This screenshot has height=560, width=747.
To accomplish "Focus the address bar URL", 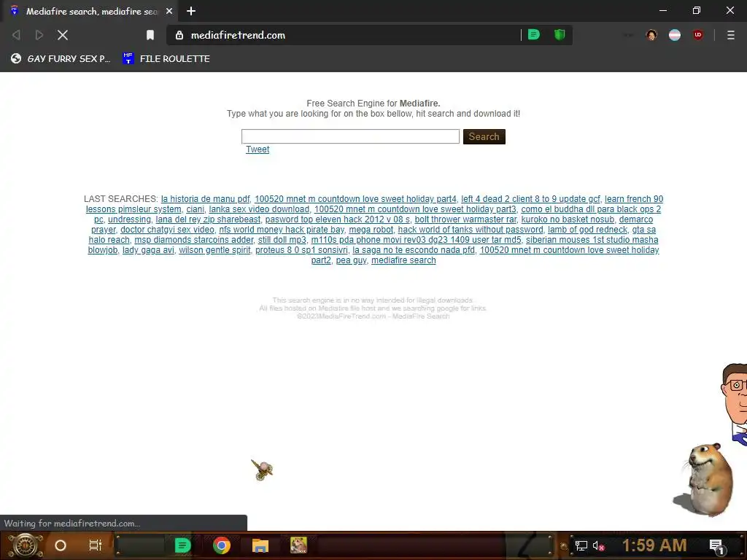I will pyautogui.click(x=239, y=35).
